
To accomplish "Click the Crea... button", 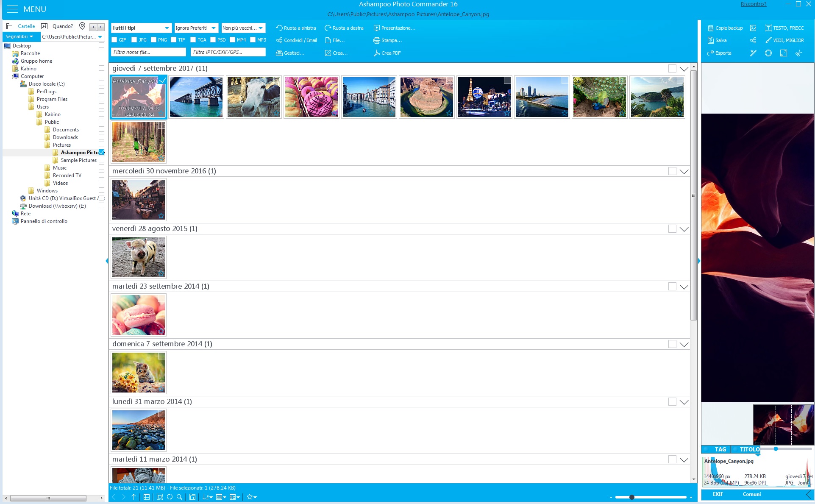I will point(336,53).
